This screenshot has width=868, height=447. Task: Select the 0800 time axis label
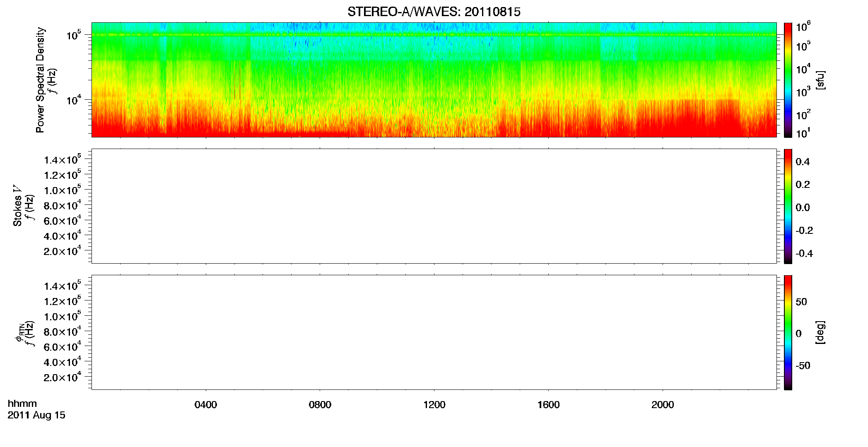320,405
